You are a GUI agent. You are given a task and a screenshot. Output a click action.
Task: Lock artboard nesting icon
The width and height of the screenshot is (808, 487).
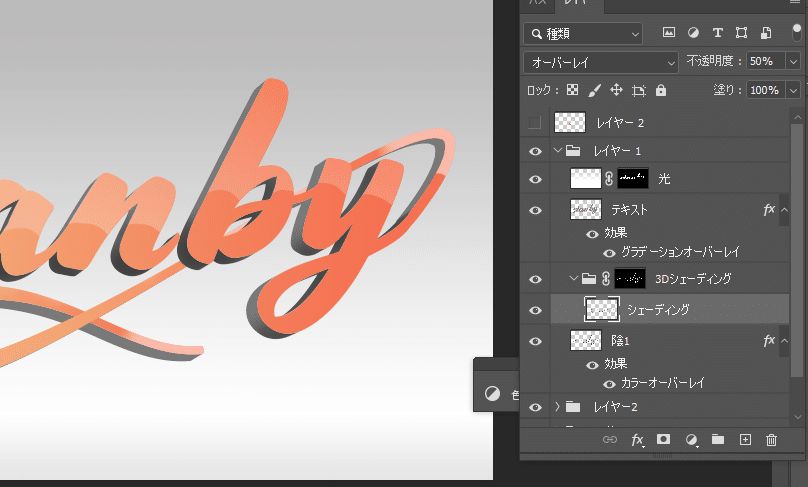(638, 91)
